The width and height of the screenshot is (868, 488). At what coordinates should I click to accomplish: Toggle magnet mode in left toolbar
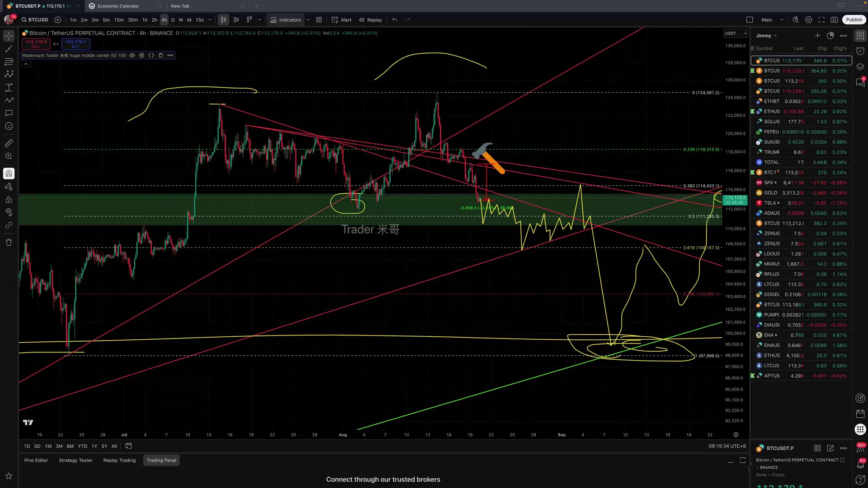point(9,173)
